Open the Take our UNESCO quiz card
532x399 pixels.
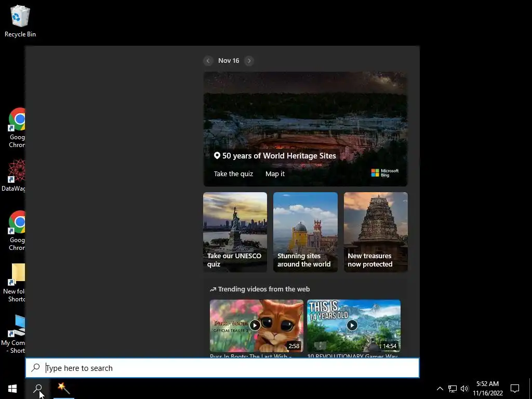[x=235, y=232]
